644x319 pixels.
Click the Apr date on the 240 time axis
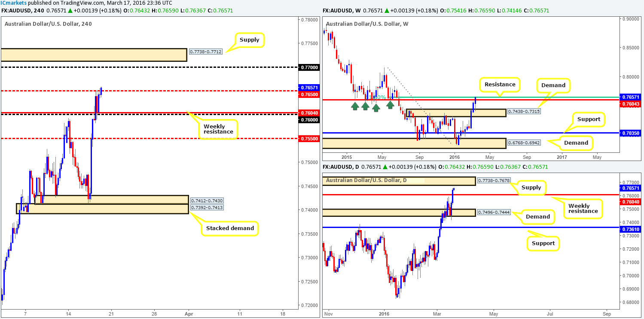click(x=188, y=314)
